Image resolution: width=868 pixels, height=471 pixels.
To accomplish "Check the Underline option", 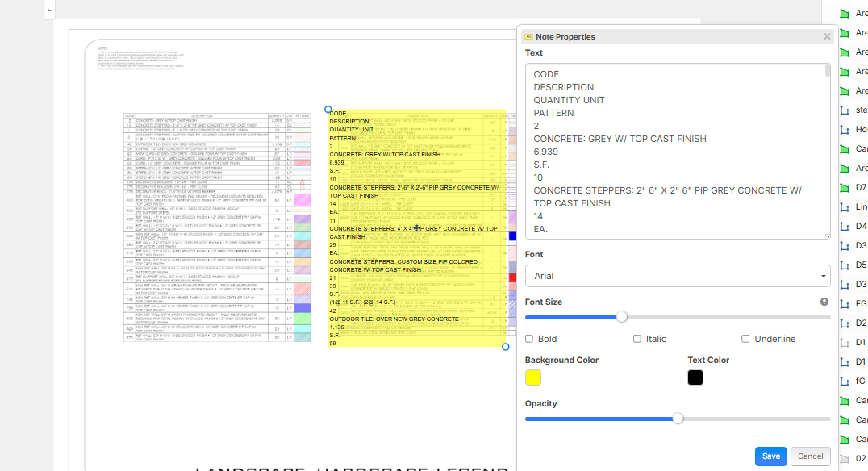I will [x=745, y=339].
